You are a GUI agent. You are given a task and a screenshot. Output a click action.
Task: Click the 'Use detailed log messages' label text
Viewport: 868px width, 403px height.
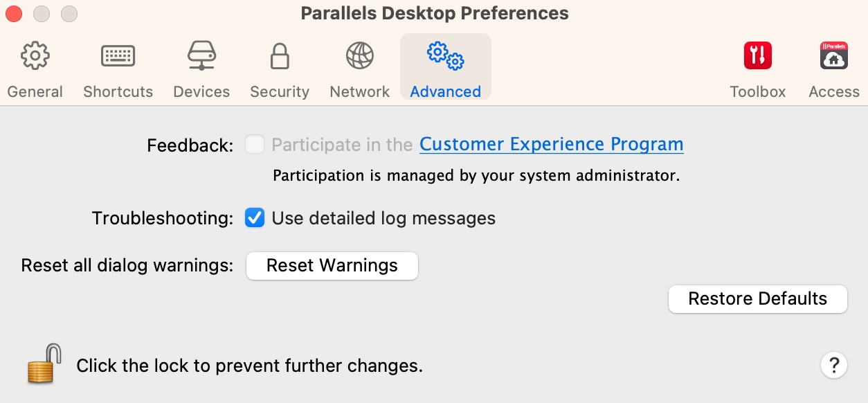click(383, 219)
